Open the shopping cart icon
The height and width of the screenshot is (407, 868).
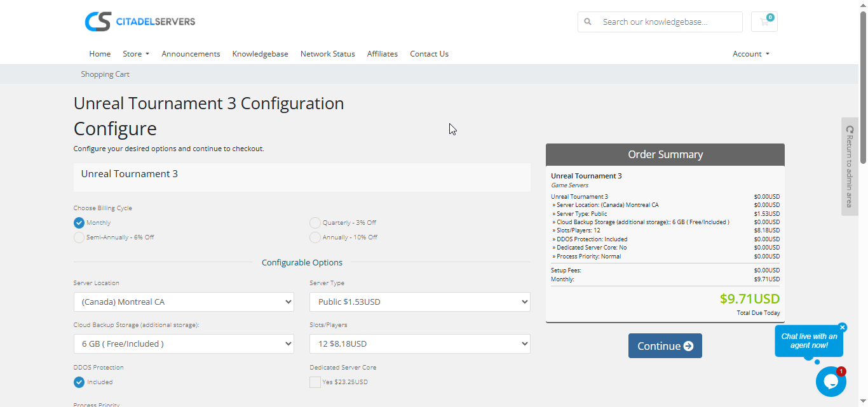coord(764,22)
